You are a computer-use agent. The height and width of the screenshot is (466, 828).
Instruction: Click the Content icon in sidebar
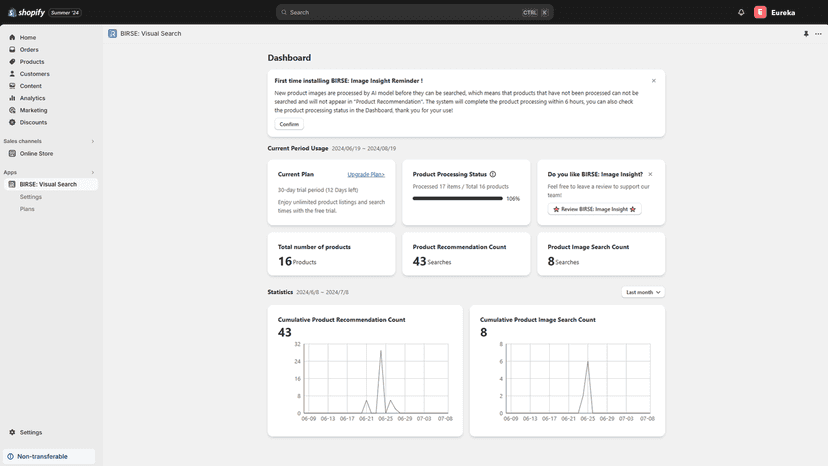tap(12, 86)
